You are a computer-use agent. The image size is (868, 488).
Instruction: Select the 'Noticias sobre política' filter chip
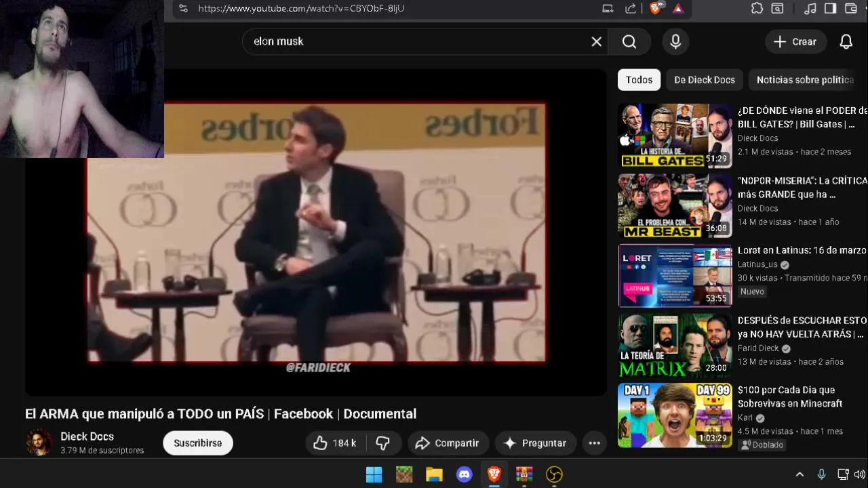coord(806,80)
